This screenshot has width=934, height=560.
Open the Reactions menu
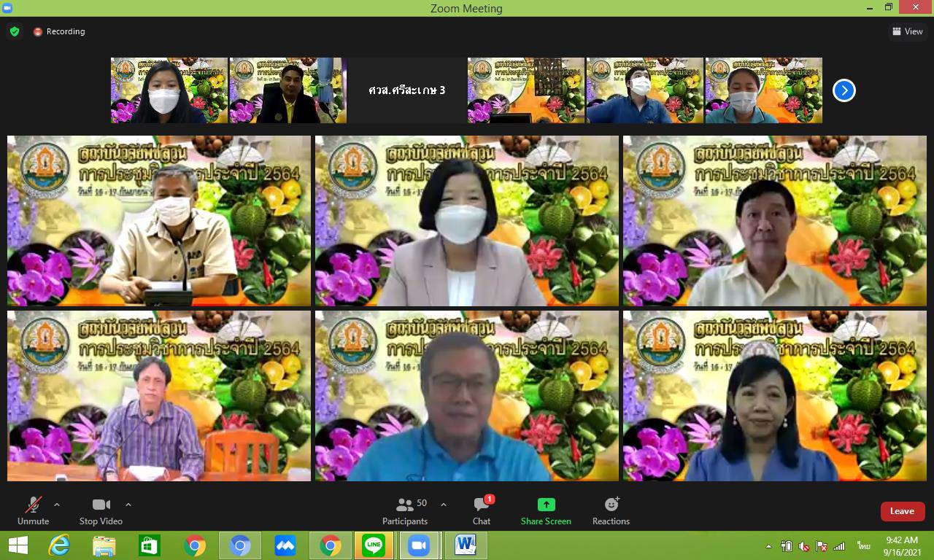(611, 511)
